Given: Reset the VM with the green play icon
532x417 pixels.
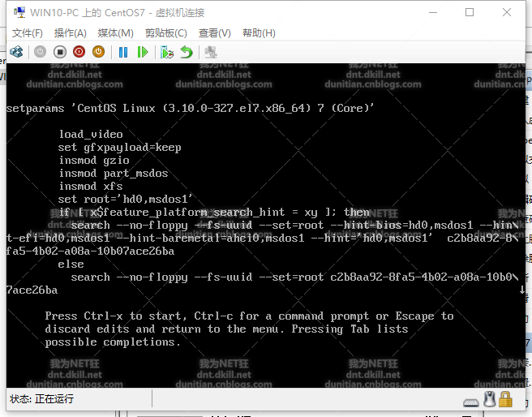Looking at the screenshot, I should (143, 52).
